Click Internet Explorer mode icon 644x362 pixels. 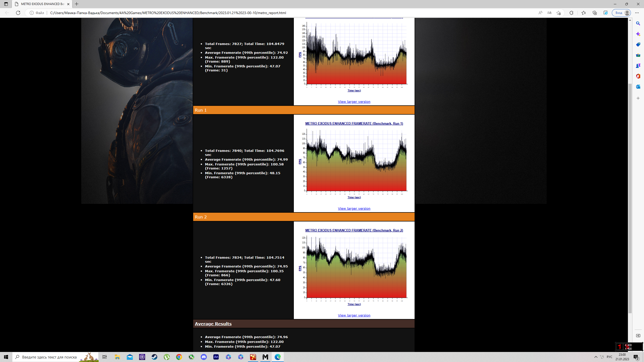point(606,13)
